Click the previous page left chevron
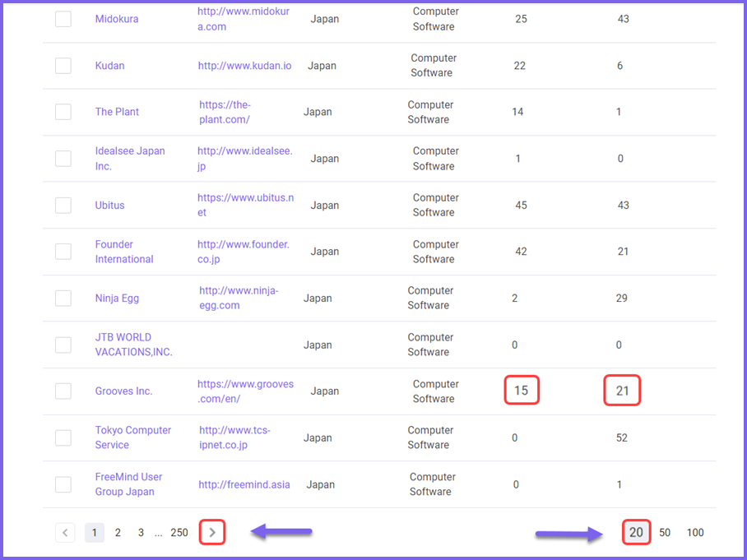The image size is (747, 560). point(65,532)
